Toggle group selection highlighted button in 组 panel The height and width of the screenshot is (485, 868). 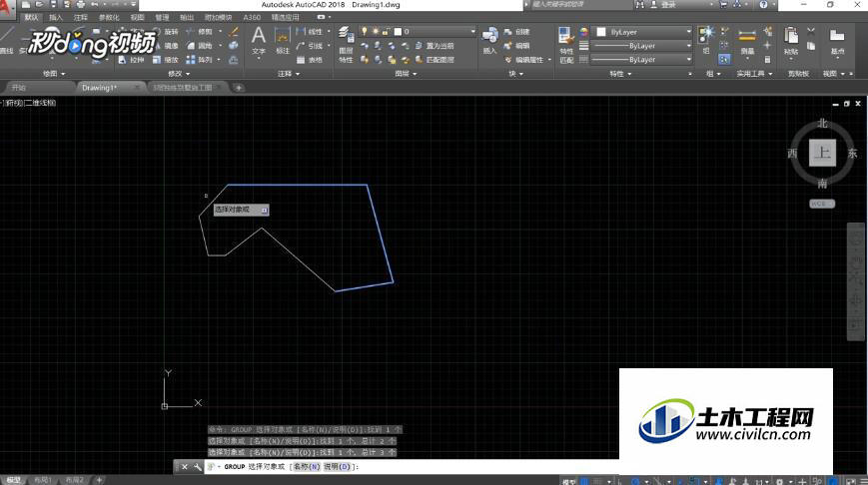[x=724, y=59]
